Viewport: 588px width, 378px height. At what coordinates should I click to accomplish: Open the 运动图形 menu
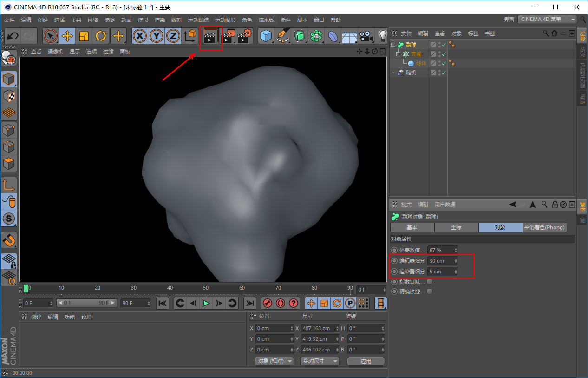point(225,20)
